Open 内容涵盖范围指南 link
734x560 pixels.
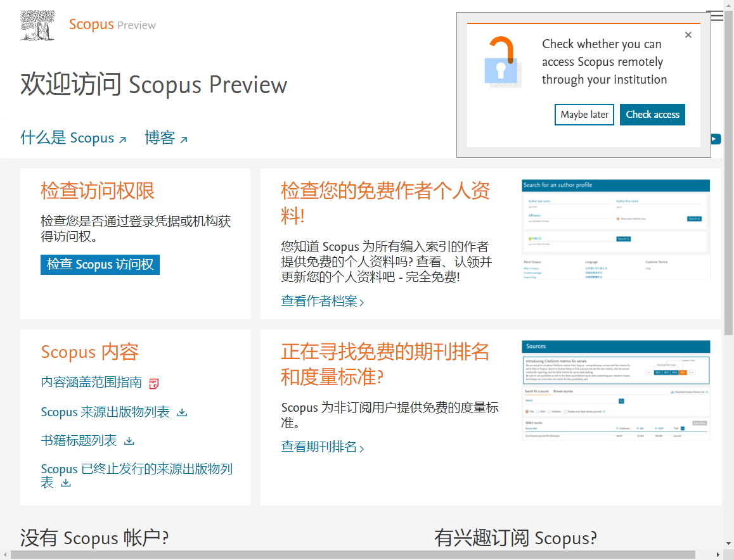click(x=91, y=383)
